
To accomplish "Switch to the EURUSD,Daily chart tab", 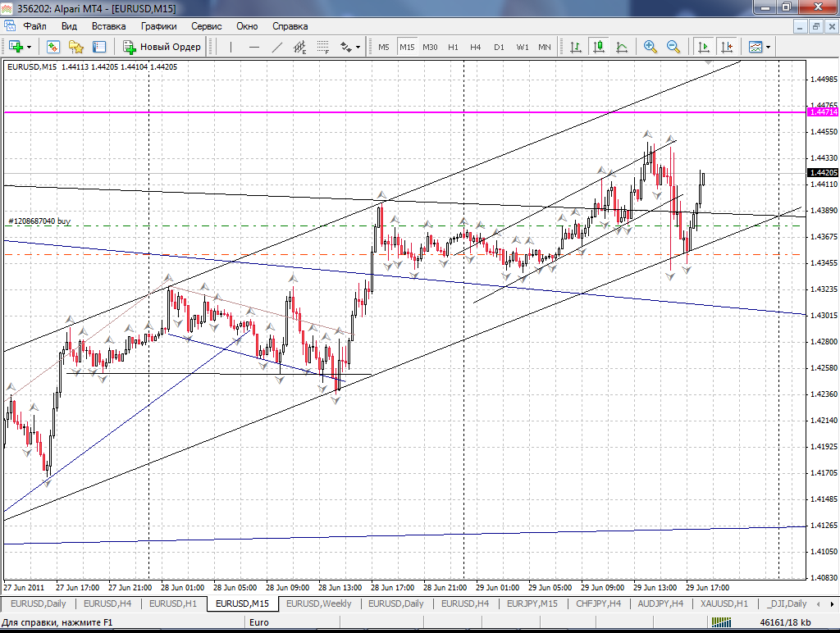I will point(38,603).
